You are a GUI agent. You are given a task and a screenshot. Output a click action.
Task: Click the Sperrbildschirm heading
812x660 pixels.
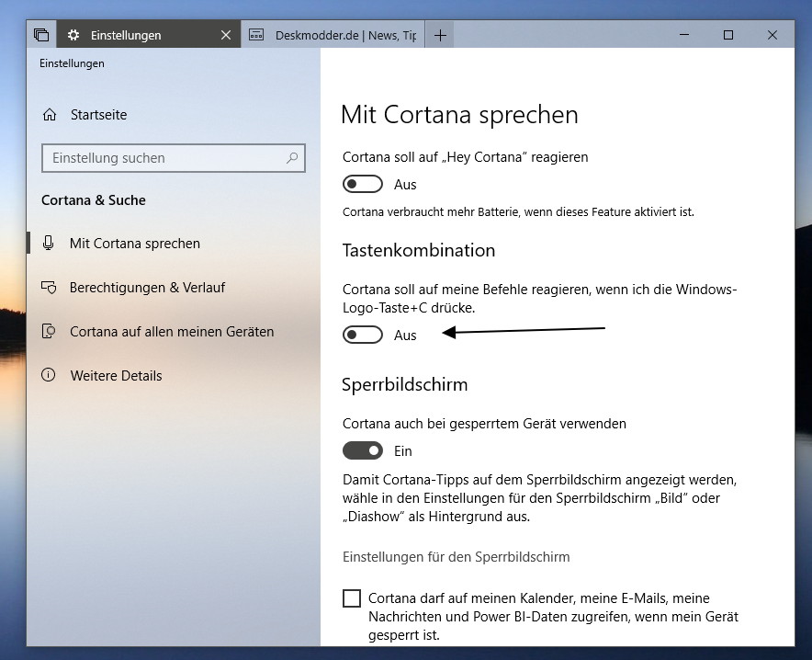404,384
